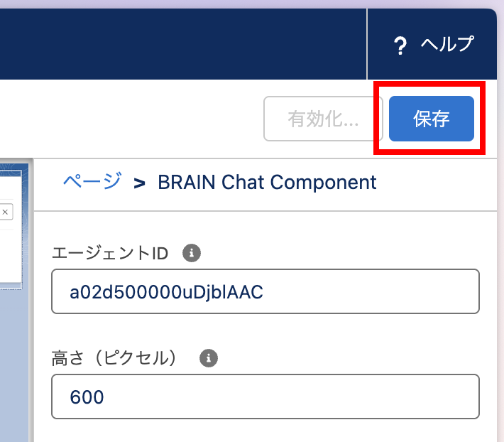Click the X button in canvas preview
The image size is (504, 442).
tap(5, 212)
